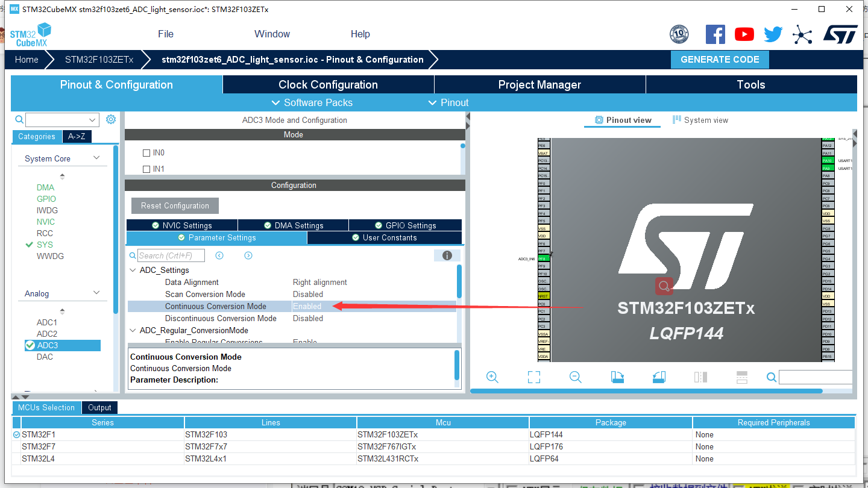Image resolution: width=868 pixels, height=488 pixels.
Task: Click the pin search input field
Action: [x=816, y=377]
